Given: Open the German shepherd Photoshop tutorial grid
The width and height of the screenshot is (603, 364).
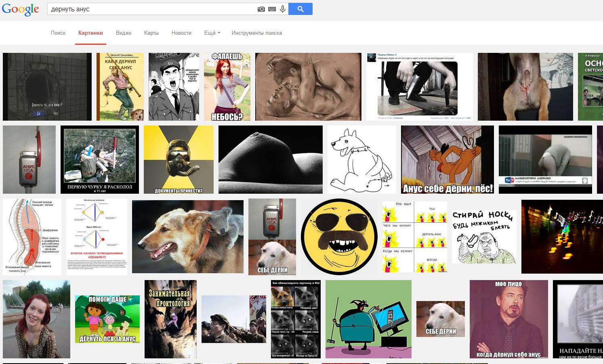Looking at the screenshot, I should tap(296, 319).
